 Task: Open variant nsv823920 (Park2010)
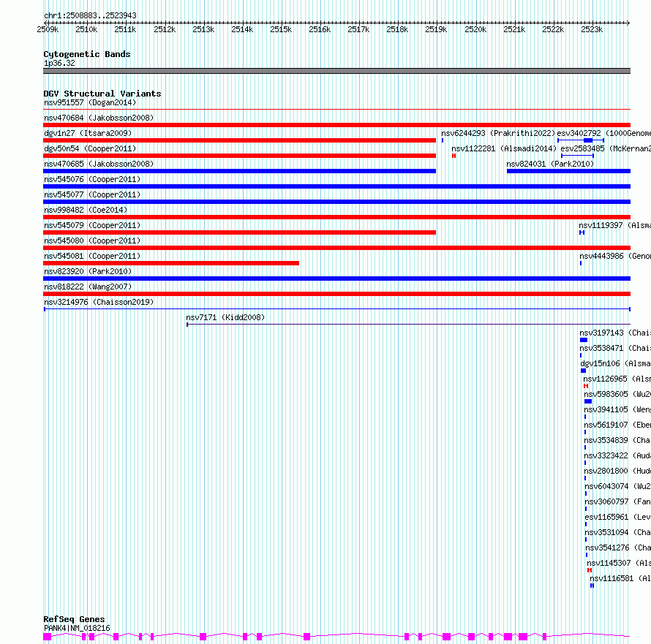(x=88, y=271)
